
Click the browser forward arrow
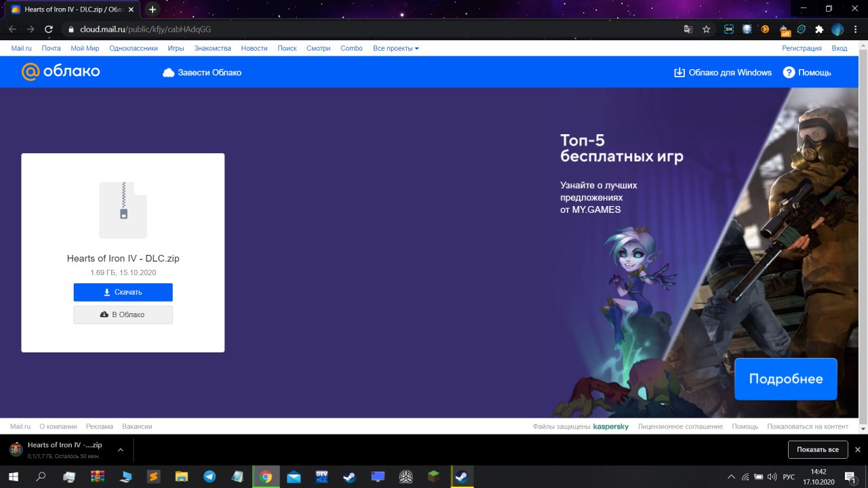tap(31, 29)
